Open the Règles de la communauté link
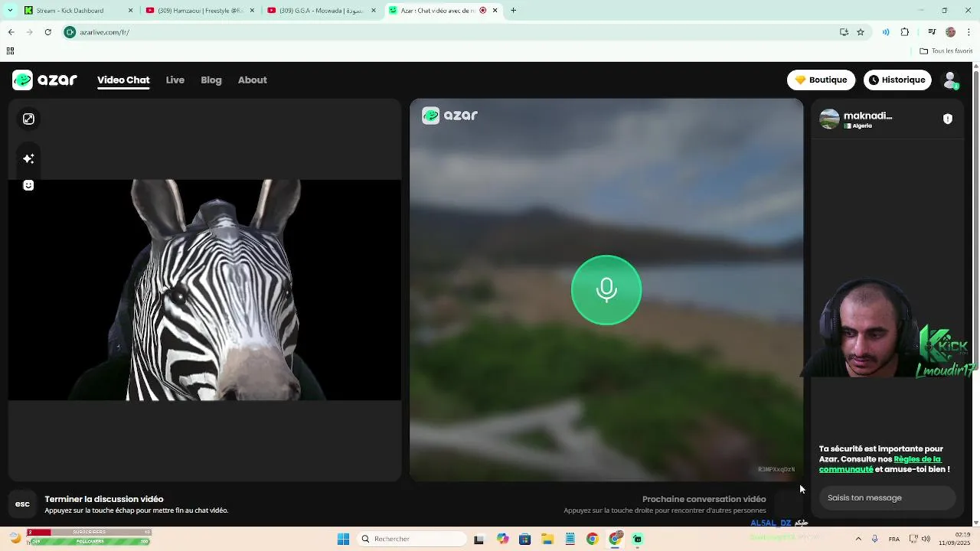 pyautogui.click(x=880, y=464)
